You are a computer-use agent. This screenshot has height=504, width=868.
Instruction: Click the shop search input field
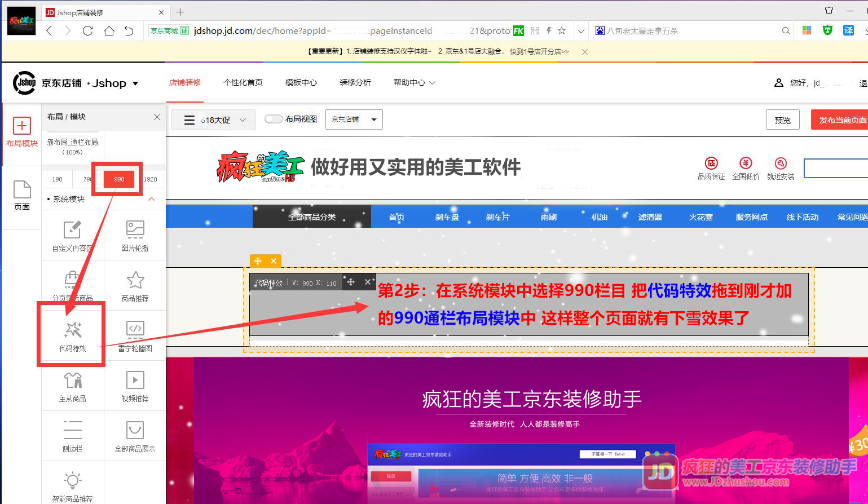coord(836,168)
